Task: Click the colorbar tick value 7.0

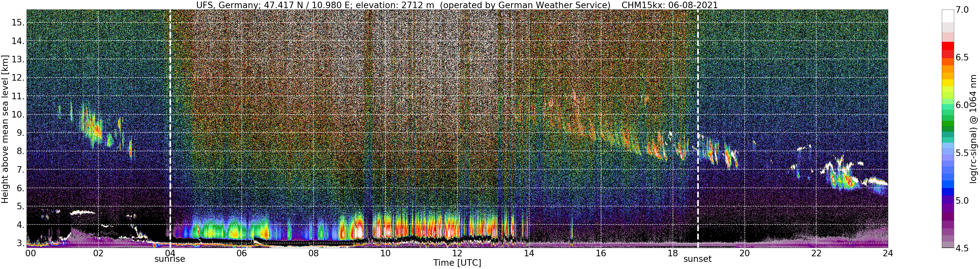Action: pos(962,9)
